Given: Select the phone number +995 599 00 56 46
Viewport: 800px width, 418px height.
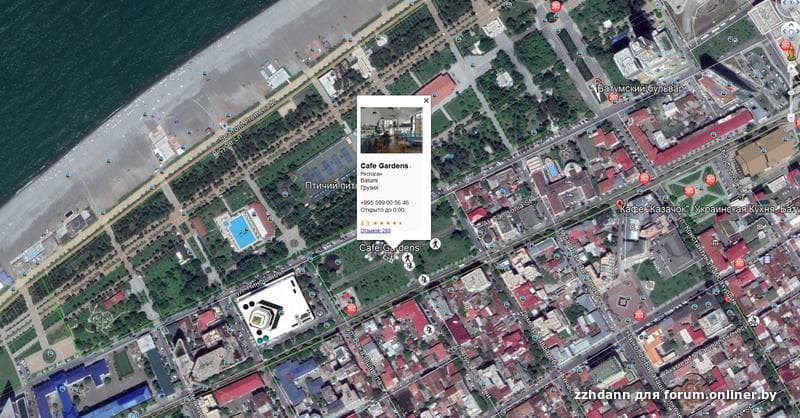Looking at the screenshot, I should pos(384,203).
